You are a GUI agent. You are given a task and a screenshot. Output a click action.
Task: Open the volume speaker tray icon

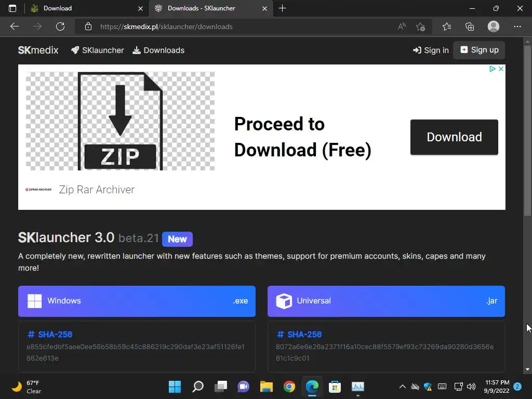pos(471,387)
